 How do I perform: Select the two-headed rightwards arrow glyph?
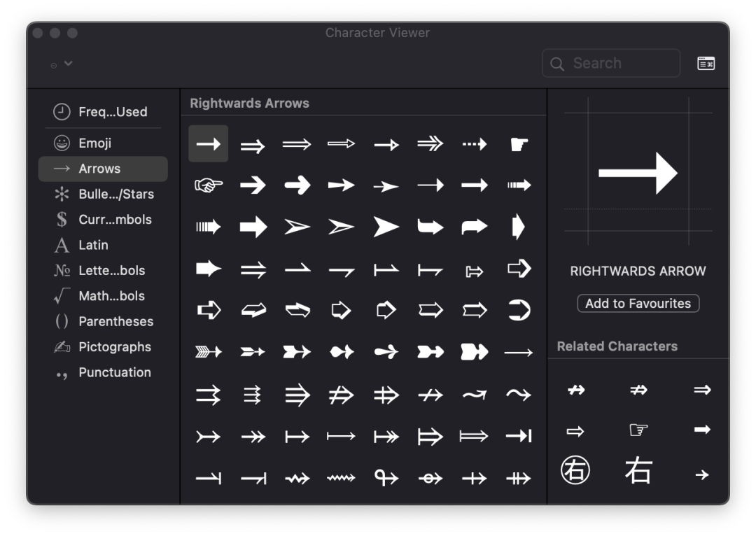pos(253,437)
